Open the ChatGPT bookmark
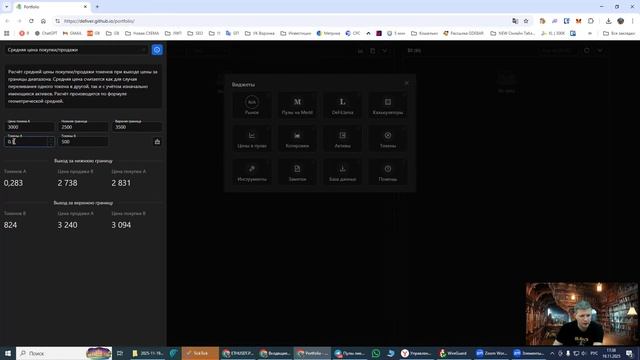This screenshot has height=360, width=640. (46, 33)
